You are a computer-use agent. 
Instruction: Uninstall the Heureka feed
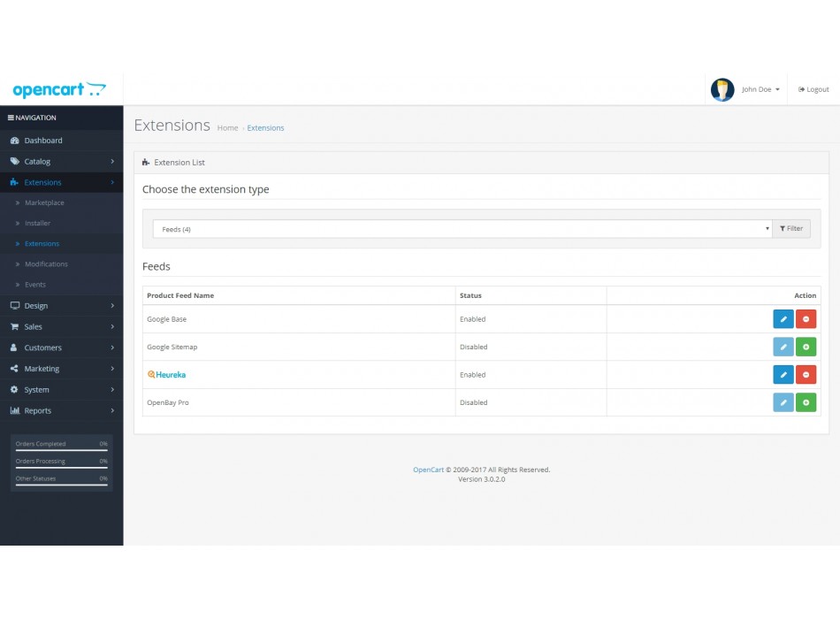click(806, 375)
